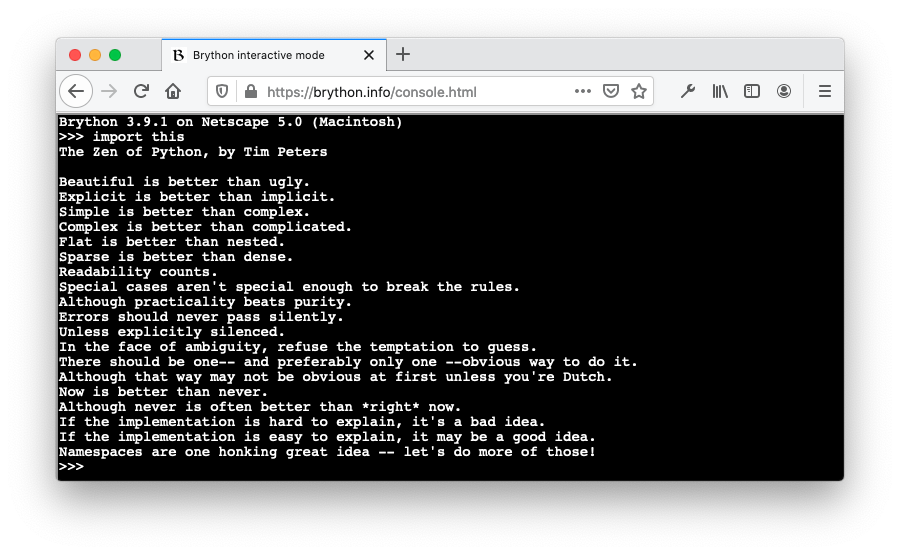
Task: Open the Firefox home page
Action: (173, 91)
